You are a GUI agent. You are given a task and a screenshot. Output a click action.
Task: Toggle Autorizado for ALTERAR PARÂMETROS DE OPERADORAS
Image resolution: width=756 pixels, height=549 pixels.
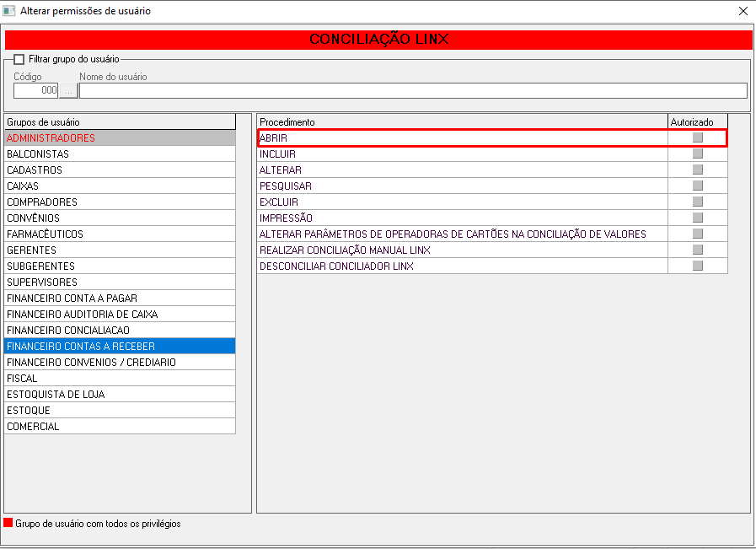click(698, 234)
